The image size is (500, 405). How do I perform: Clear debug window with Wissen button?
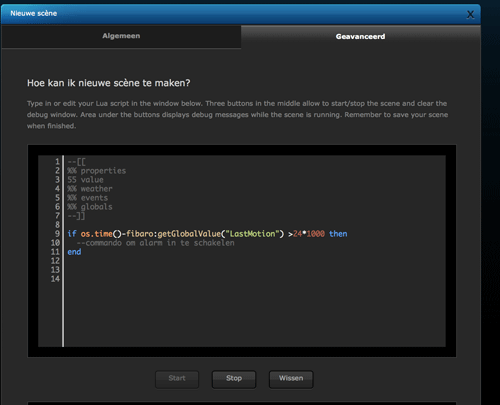click(291, 379)
